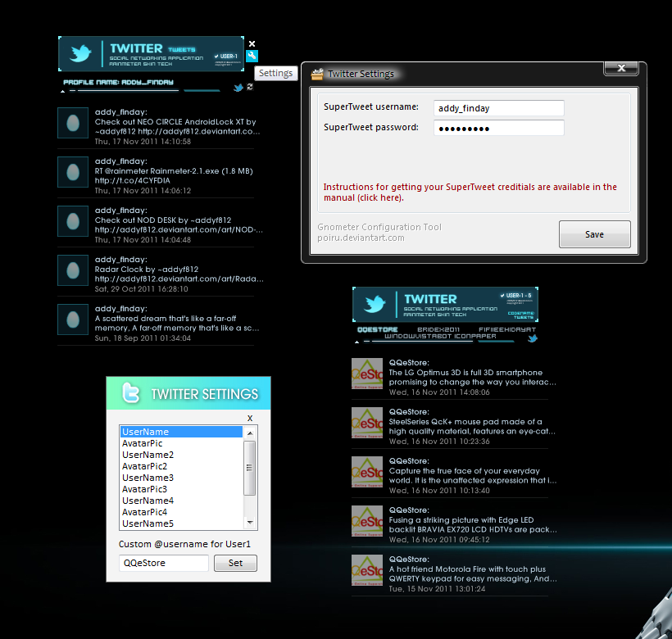This screenshot has height=639, width=672.
Task: Click the collapse triangle under PROFILE NAME
Action: pyautogui.click(x=63, y=91)
